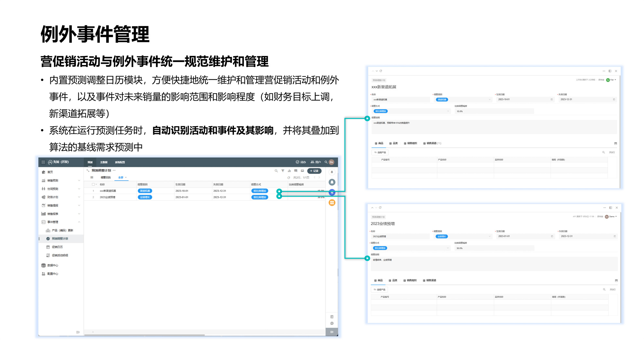This screenshot has width=644, height=340.
Task: Tick the select-all checkbox in table header
Action: 93,184
